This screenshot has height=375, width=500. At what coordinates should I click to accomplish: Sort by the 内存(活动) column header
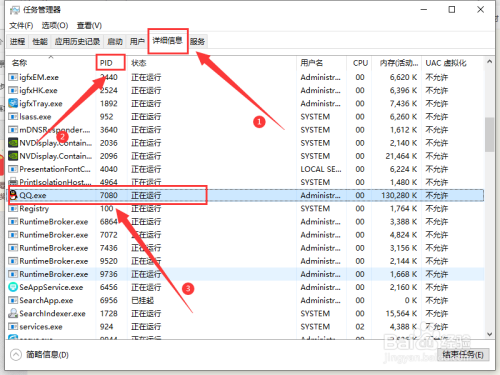[x=397, y=63]
